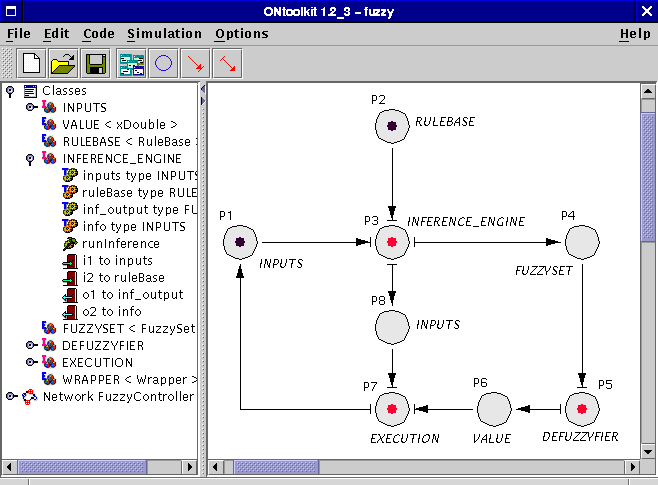Click the runInference method icon
658x485 pixels.
coord(70,243)
